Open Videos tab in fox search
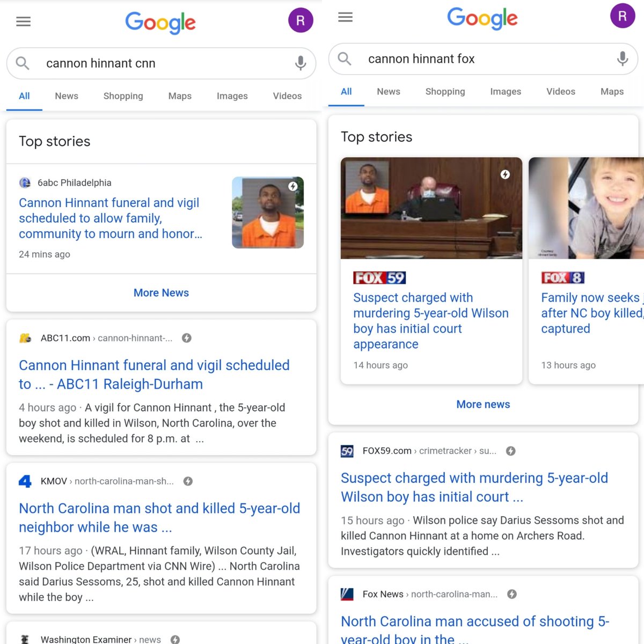644x644 pixels. pos(561,92)
